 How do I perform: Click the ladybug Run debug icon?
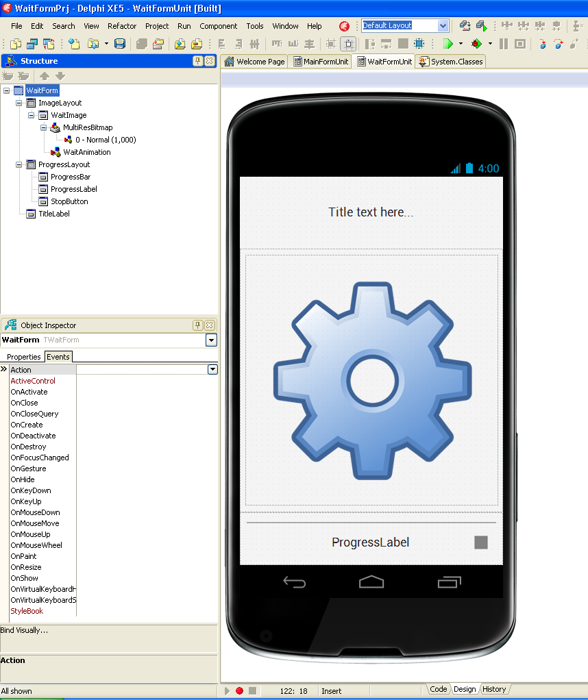[x=476, y=44]
